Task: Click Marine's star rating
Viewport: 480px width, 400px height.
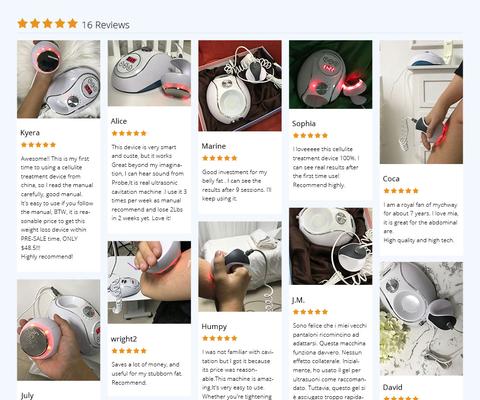Action: (220, 158)
